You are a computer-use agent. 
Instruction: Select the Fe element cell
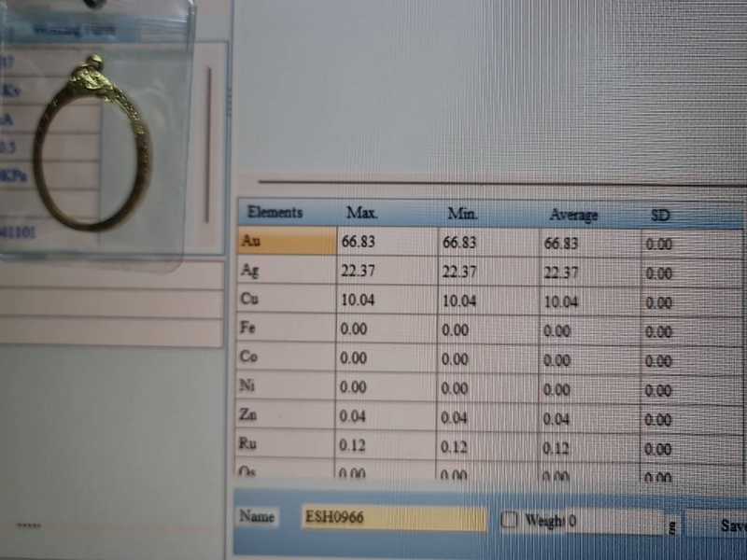click(x=287, y=329)
